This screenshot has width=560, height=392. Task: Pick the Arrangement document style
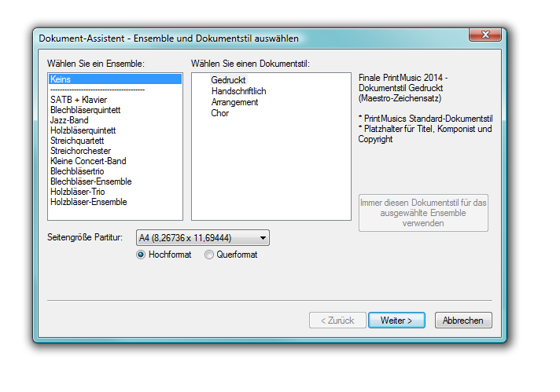pyautogui.click(x=234, y=102)
